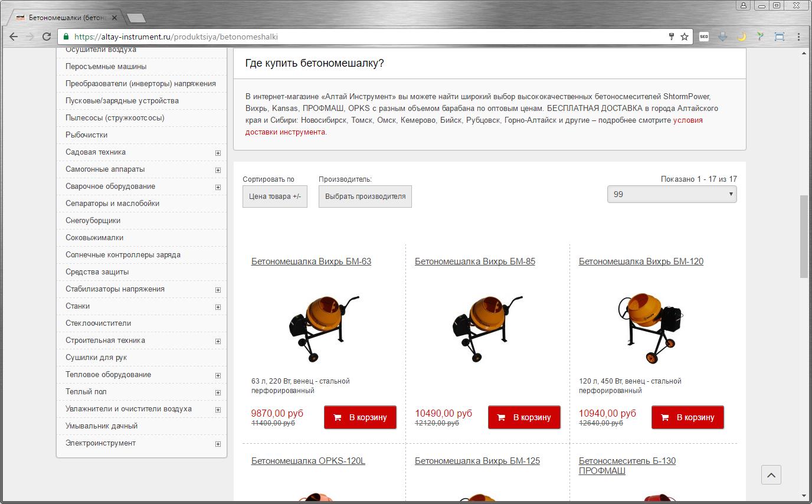Open Солнечные контроллеры заряда category
The width and height of the screenshot is (812, 504).
tap(123, 255)
